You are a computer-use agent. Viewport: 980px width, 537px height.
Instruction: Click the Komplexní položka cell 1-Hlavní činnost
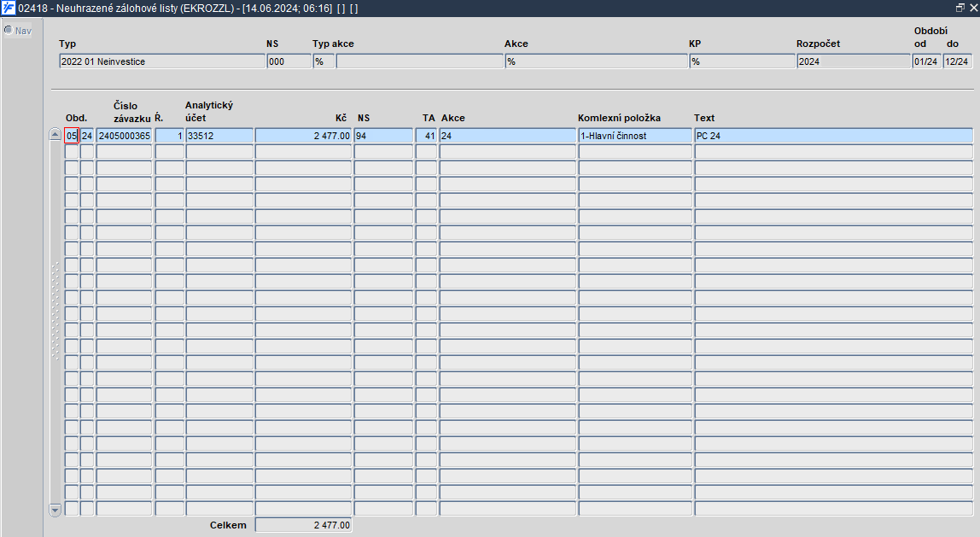(635, 136)
